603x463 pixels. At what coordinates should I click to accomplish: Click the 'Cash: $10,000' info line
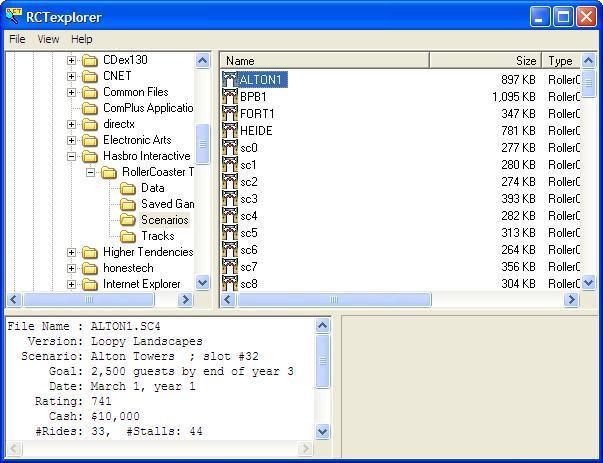[x=94, y=416]
